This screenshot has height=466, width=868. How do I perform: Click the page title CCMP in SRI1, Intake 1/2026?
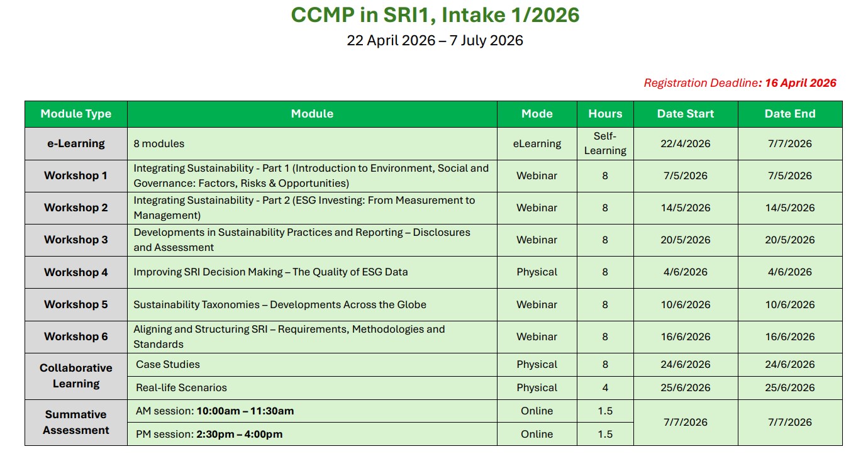point(435,15)
